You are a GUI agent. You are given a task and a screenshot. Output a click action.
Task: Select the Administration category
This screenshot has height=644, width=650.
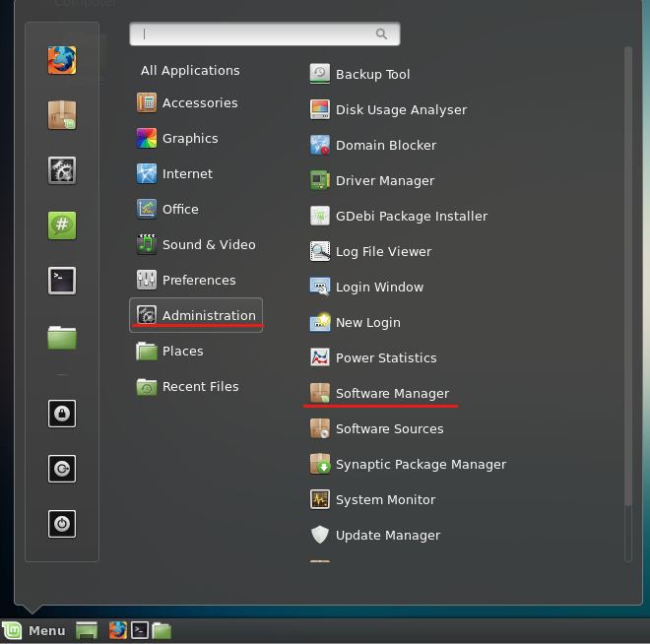click(196, 315)
